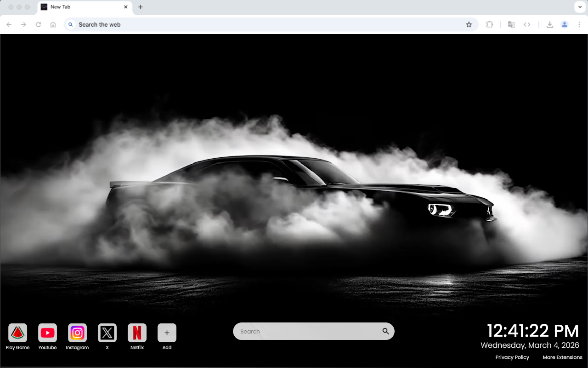Open the X shortcut icon
This screenshot has height=368, width=588.
(107, 333)
